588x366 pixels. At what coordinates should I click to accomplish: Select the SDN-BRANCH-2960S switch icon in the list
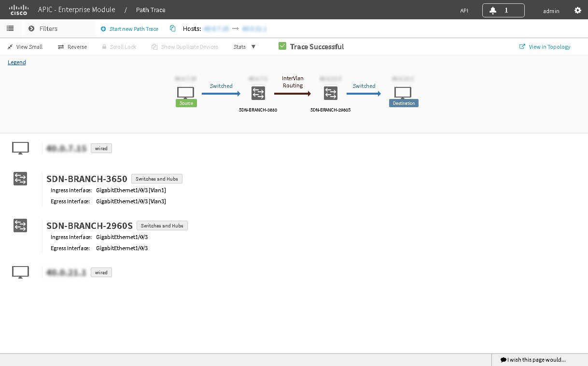20,225
